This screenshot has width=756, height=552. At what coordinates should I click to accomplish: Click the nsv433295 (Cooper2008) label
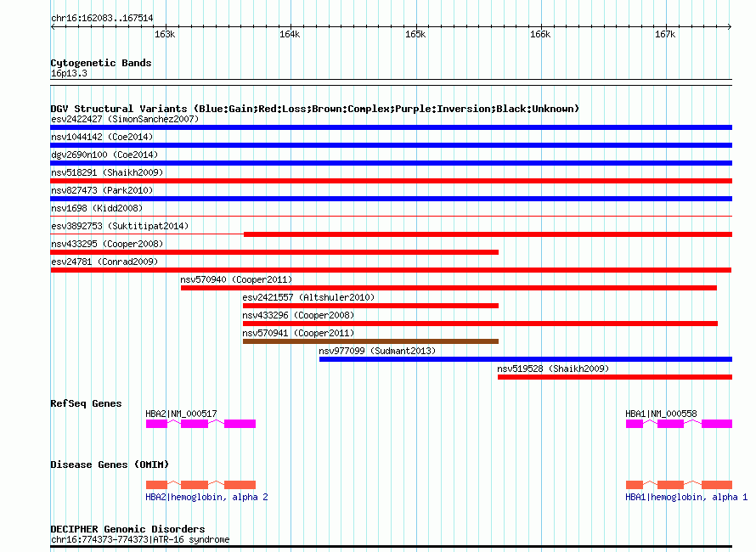107,244
